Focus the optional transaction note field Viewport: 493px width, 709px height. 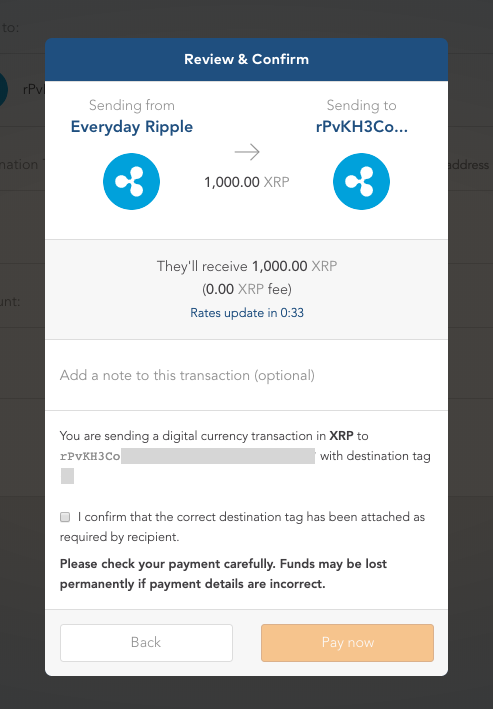click(246, 375)
